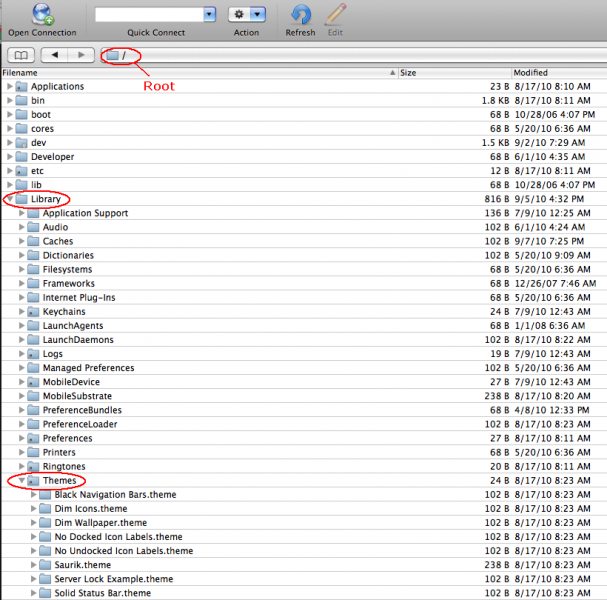Expand the Application Support folder
This screenshot has width=607, height=600.
tap(21, 213)
